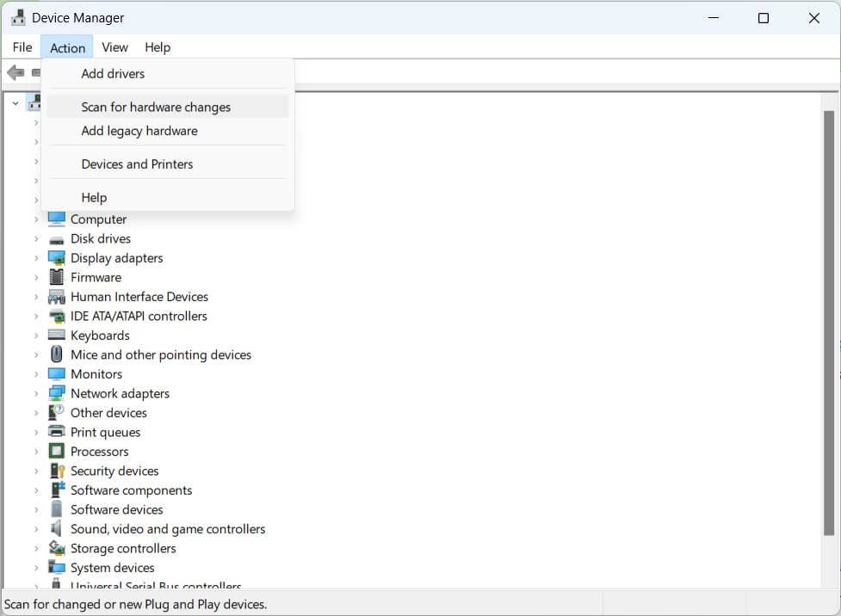
Task: Click the Processors icon
Action: (x=56, y=451)
